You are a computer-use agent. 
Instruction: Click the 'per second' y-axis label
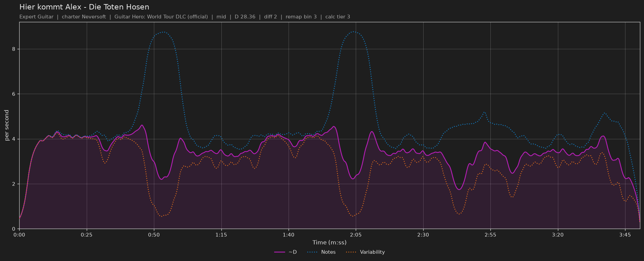7,125
